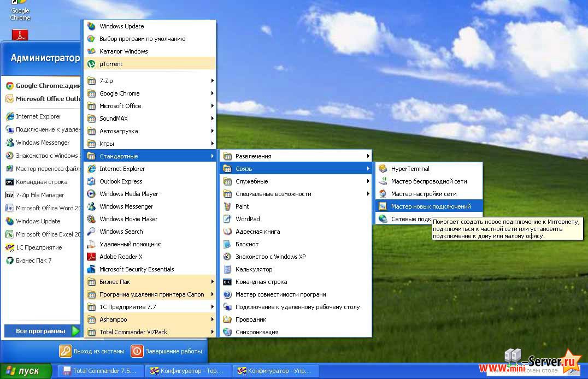Click the Adobe Reader desktop icon
This screenshot has height=379, width=588.
coord(20,35)
